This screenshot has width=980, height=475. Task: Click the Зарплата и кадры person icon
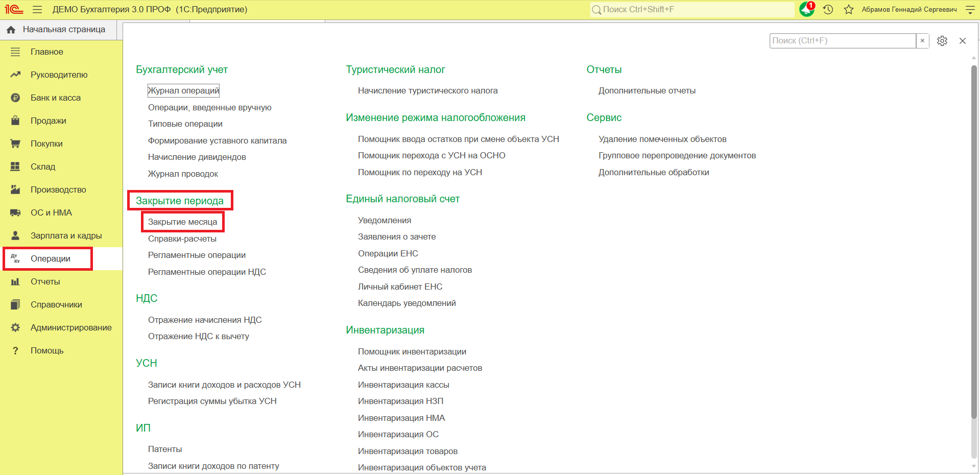coord(15,235)
